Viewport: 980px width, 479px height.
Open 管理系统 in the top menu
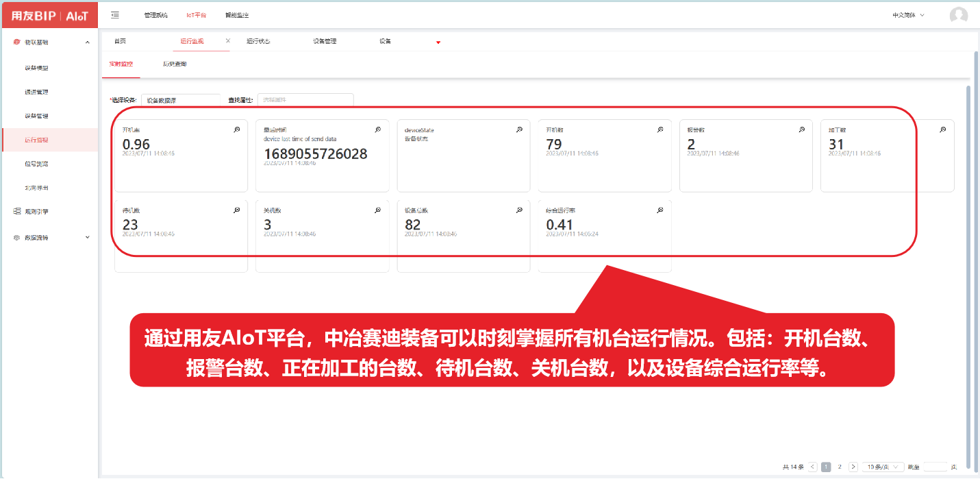(155, 15)
